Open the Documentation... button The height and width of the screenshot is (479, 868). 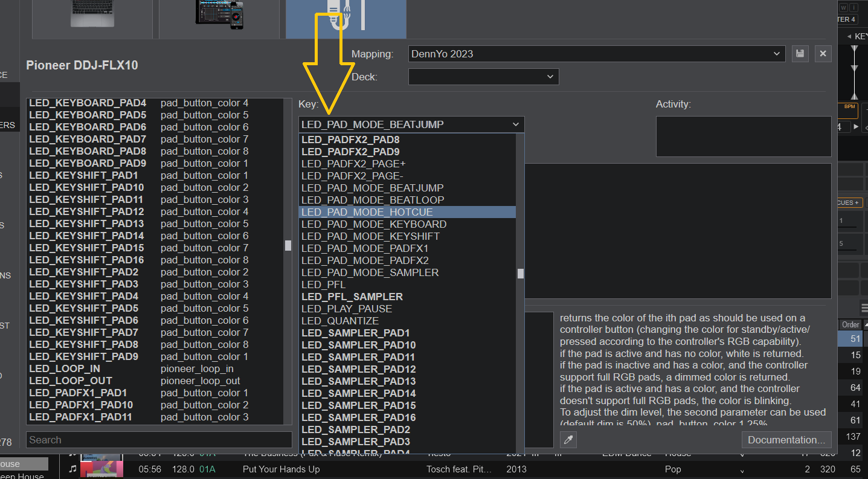point(786,440)
